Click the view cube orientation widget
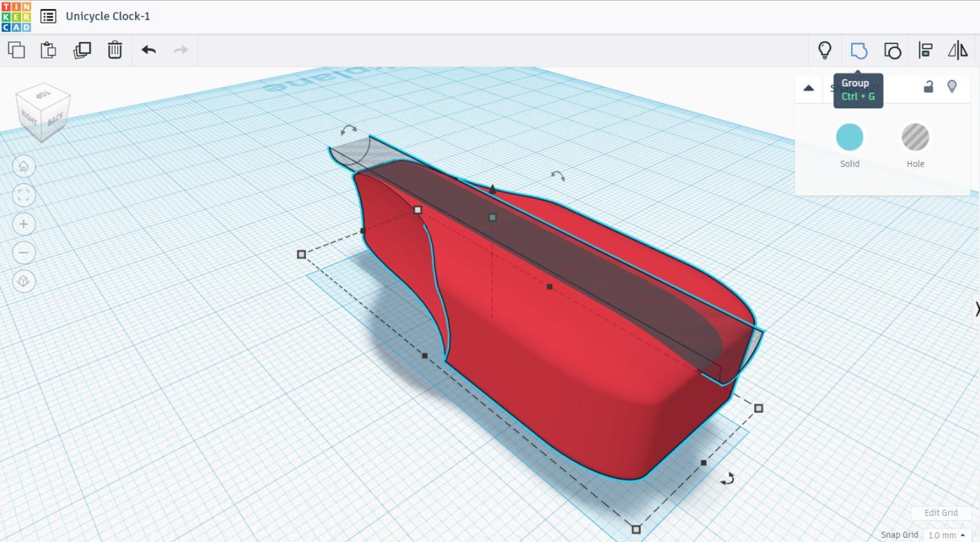This screenshot has height=542, width=980. click(x=43, y=112)
